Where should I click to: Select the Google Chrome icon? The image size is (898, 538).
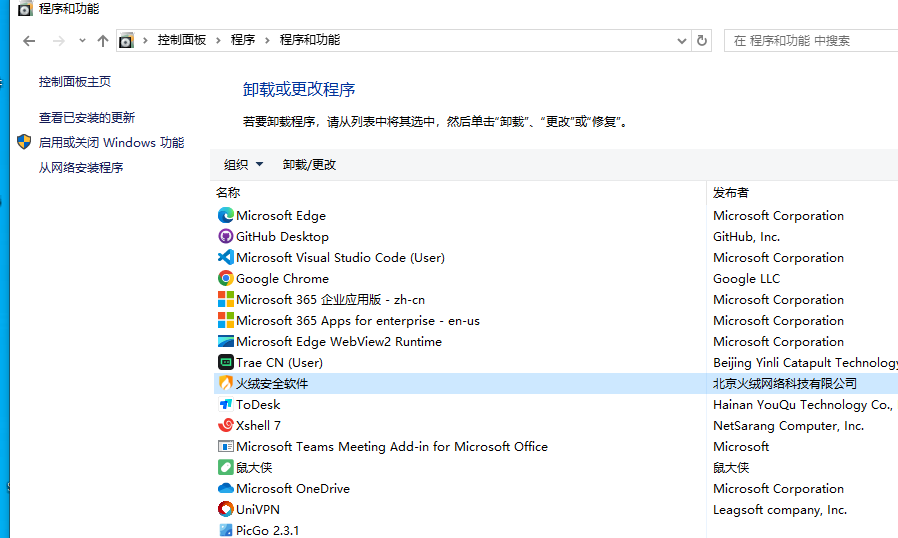pos(226,278)
